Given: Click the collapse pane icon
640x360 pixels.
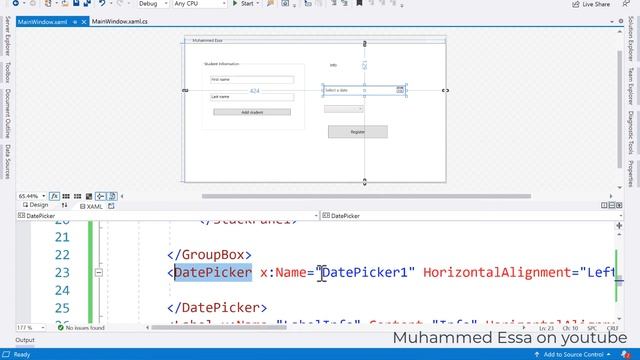Looking at the screenshot, I should coord(619,205).
